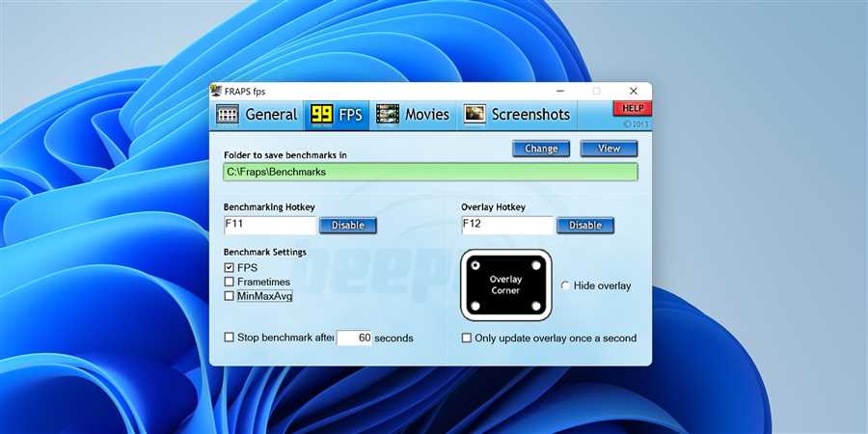Uncheck the FPS benchmark setting
Image resolution: width=868 pixels, height=434 pixels.
(230, 267)
